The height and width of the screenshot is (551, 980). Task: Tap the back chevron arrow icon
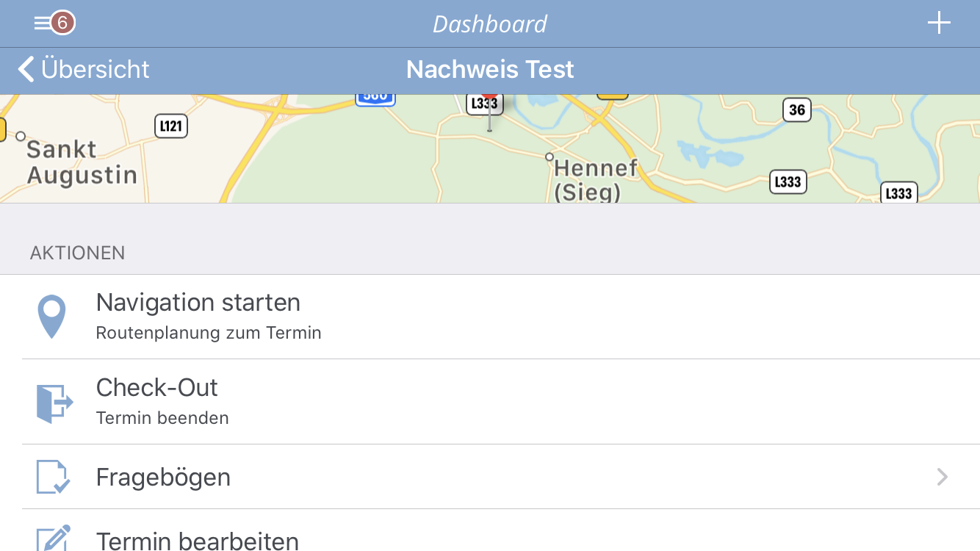tap(26, 70)
